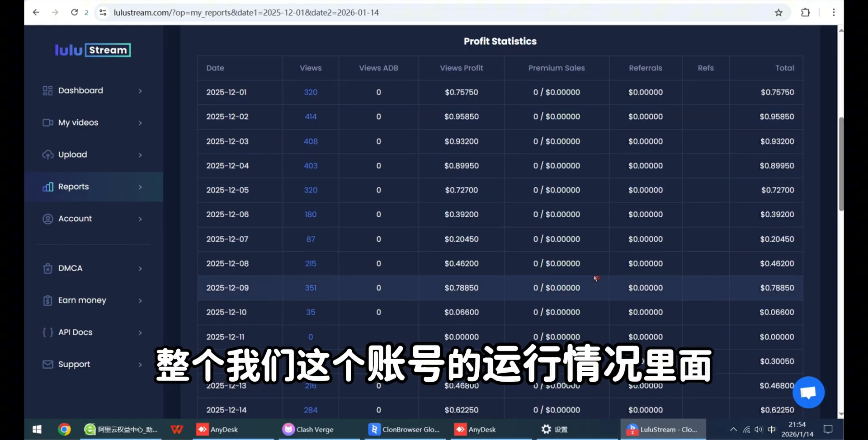Click the Support envelope icon
Image resolution: width=868 pixels, height=440 pixels.
47,364
